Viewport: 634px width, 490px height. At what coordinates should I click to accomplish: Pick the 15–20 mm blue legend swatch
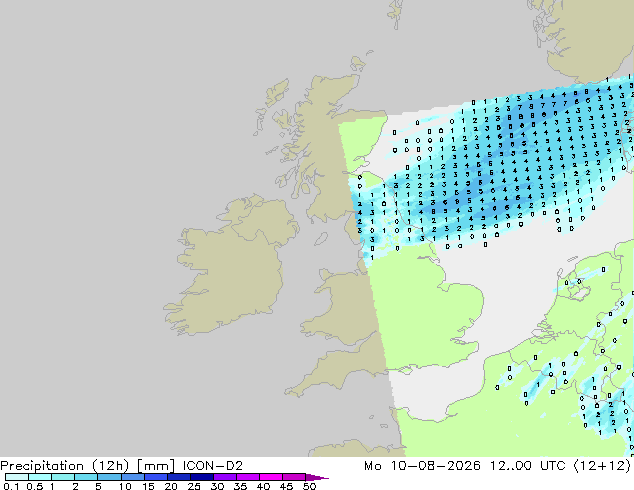click(155, 477)
